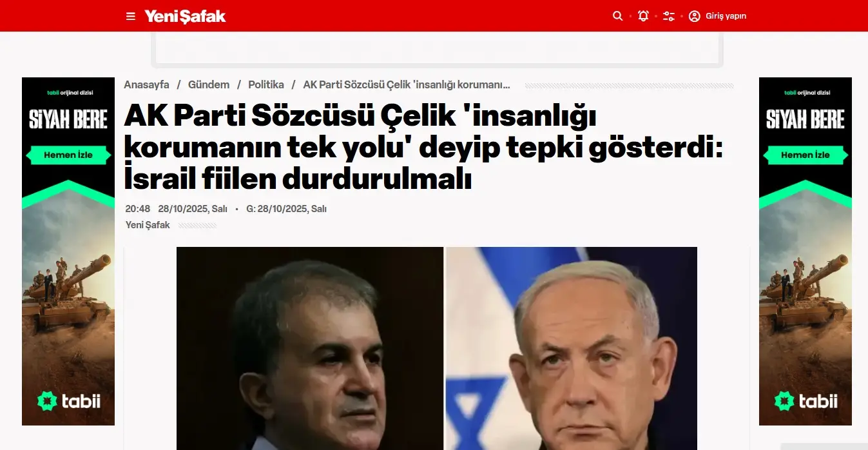Click the Siyah Bere title in left ad
868x450 pixels.
pyautogui.click(x=68, y=119)
